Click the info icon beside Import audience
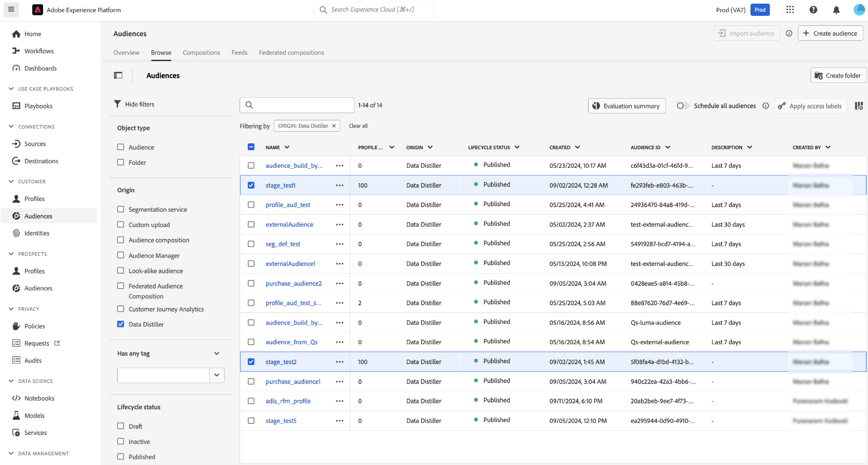 pyautogui.click(x=789, y=33)
